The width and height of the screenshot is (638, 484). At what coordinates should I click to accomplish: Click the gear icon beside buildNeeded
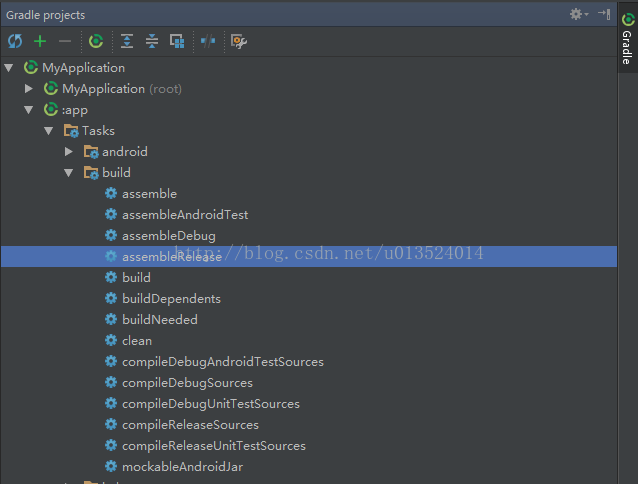pyautogui.click(x=111, y=319)
